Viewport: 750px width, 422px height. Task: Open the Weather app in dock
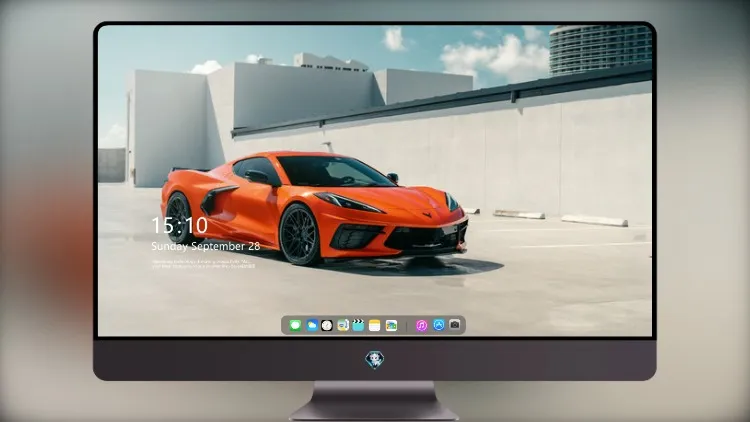pyautogui.click(x=311, y=325)
